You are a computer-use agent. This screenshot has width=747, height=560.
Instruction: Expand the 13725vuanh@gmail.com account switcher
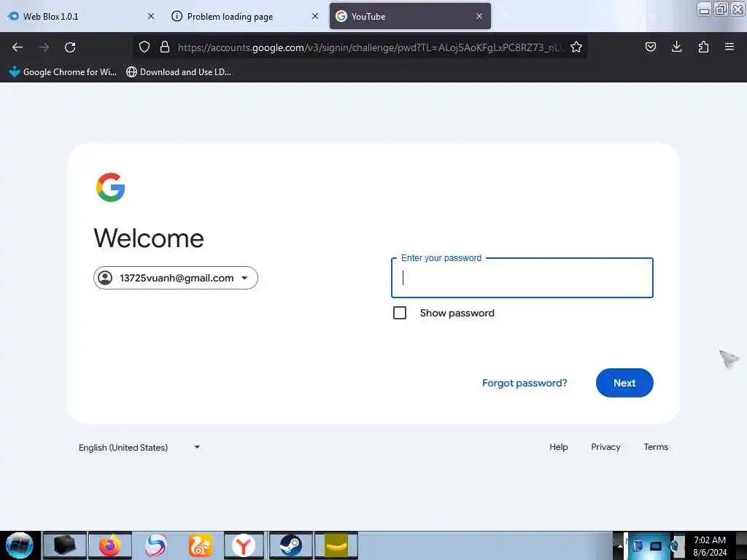coord(176,278)
